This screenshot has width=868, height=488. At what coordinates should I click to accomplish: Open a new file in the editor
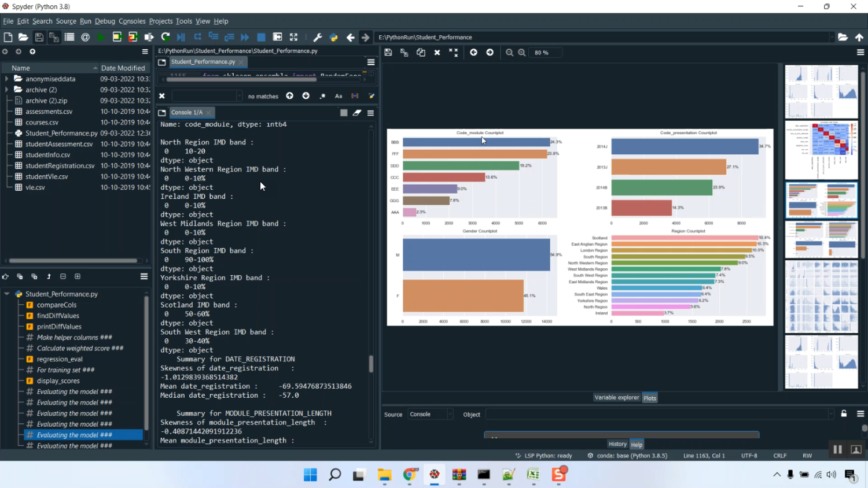(x=8, y=37)
